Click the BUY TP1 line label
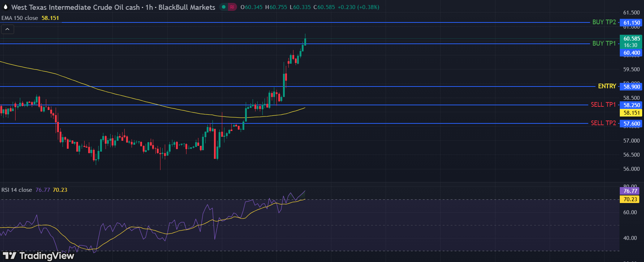 (x=604, y=43)
